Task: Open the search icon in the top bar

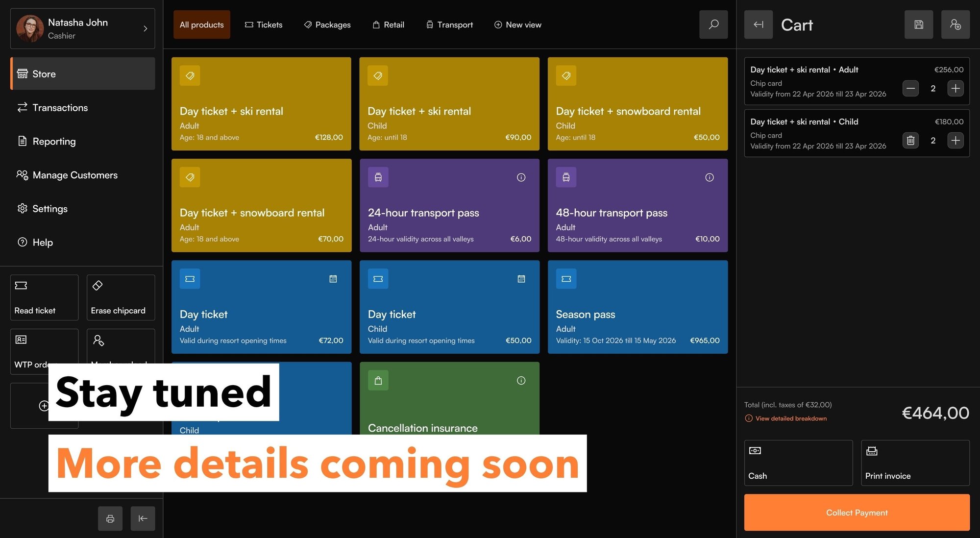Action: [x=713, y=24]
